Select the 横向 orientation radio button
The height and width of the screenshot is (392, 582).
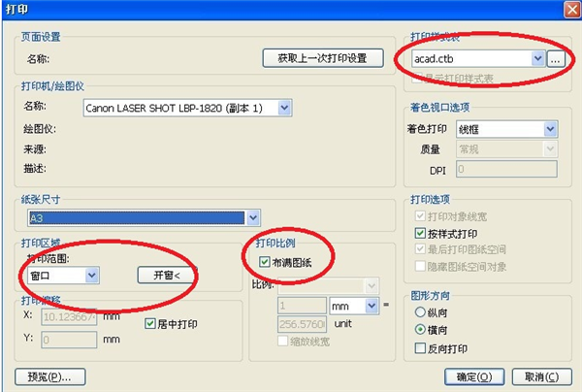(x=420, y=329)
